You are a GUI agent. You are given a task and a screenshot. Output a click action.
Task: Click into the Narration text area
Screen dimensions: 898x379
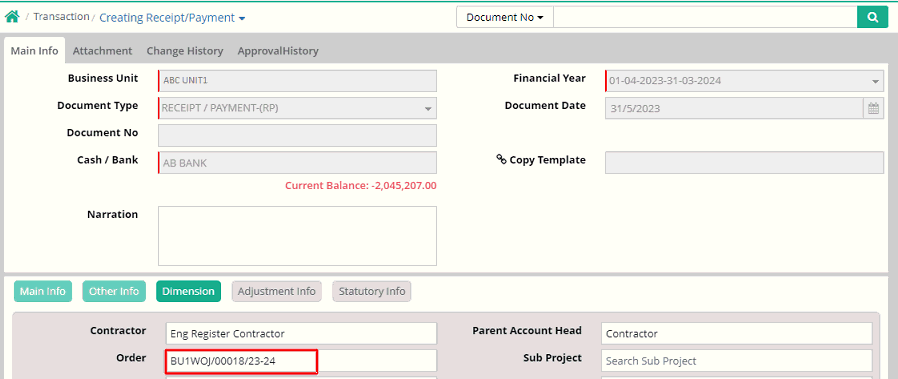297,236
